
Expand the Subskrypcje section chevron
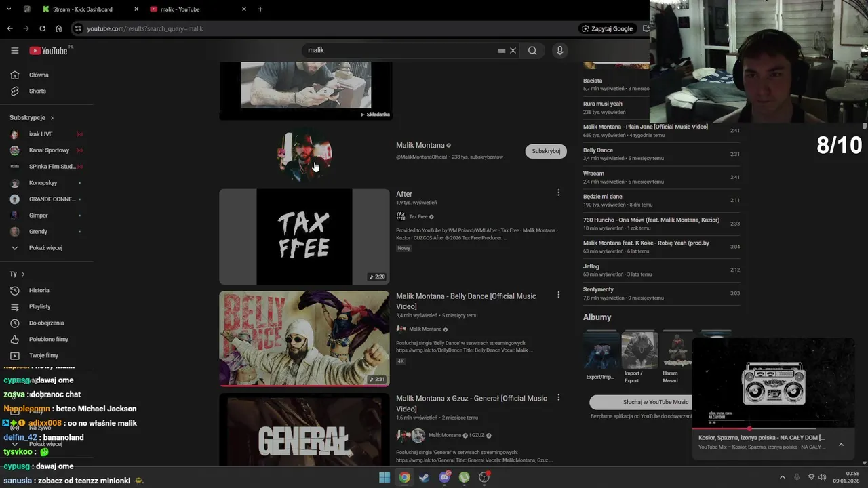[x=52, y=118]
